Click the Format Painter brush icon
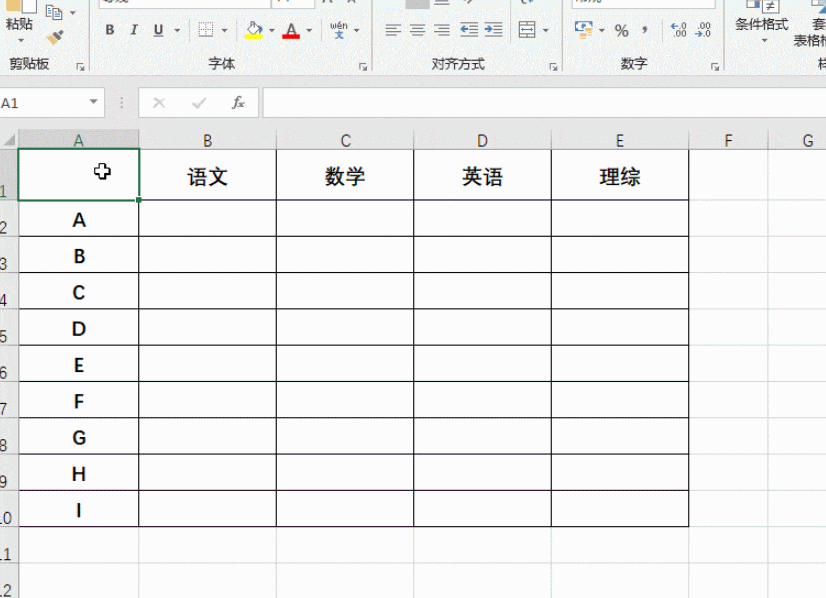The height and width of the screenshot is (598, 826). pos(55,37)
